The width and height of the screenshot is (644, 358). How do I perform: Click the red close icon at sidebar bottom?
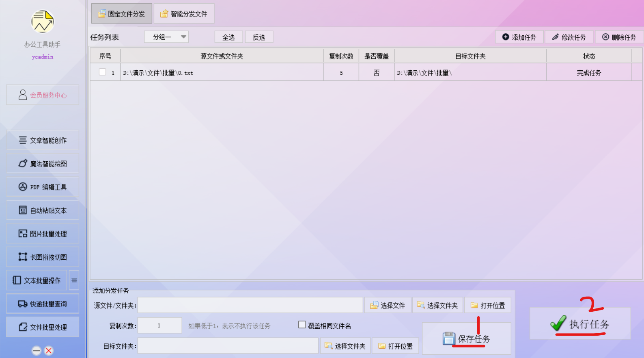(x=49, y=351)
